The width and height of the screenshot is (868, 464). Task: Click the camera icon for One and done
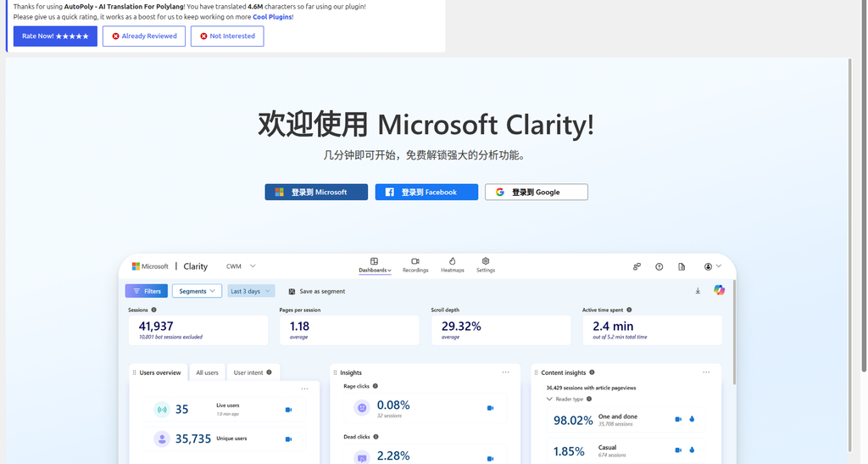click(x=678, y=419)
